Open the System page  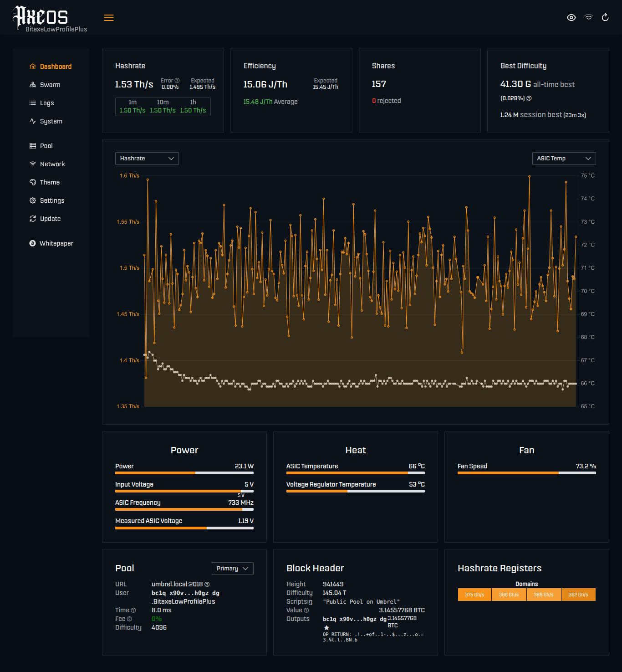tap(51, 121)
